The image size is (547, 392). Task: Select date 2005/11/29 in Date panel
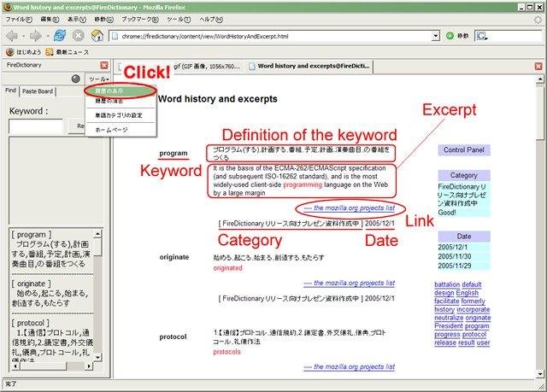coord(463,266)
